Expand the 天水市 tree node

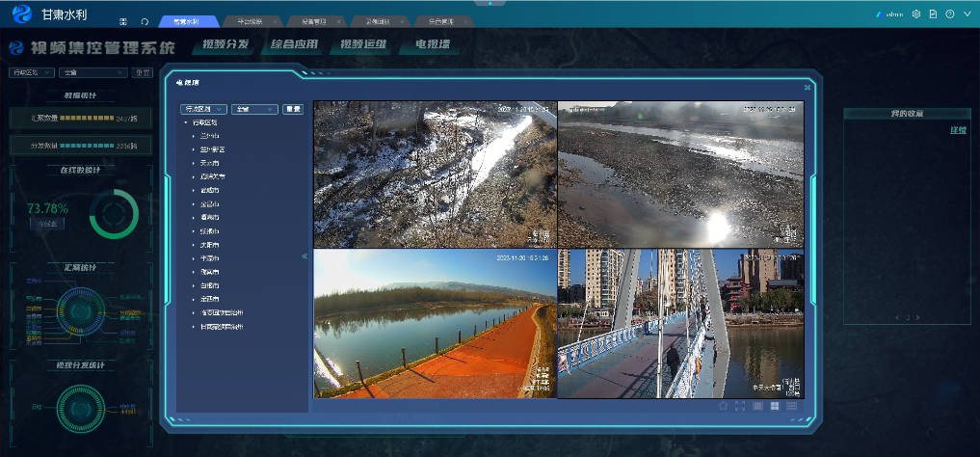pyautogui.click(x=194, y=163)
